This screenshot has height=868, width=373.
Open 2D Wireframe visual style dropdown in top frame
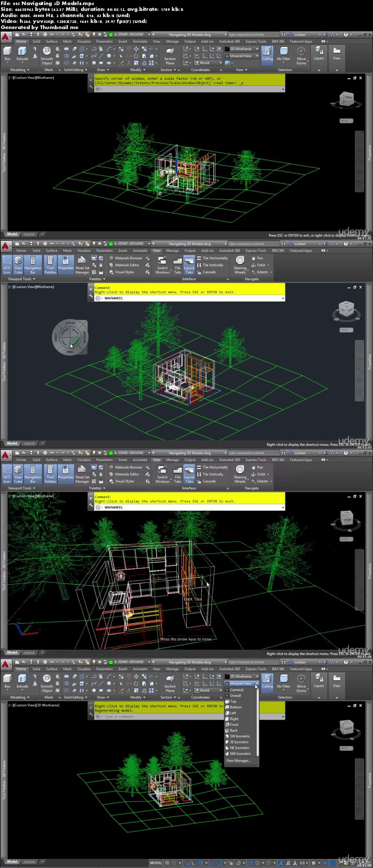pos(241,49)
